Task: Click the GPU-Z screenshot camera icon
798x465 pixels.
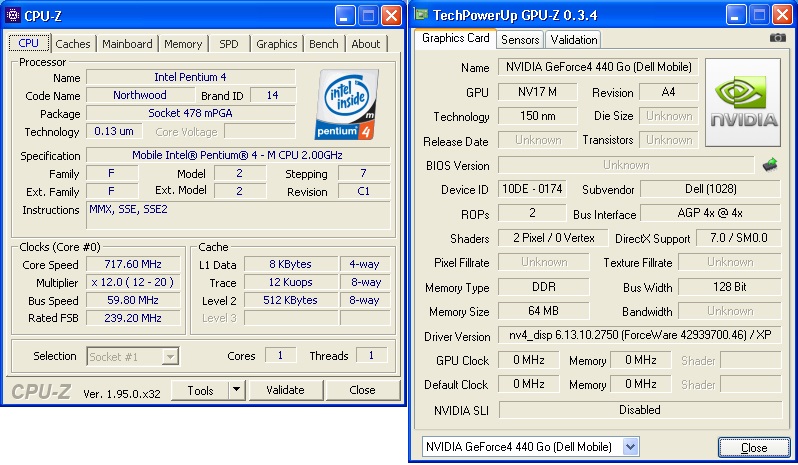Action: click(777, 38)
